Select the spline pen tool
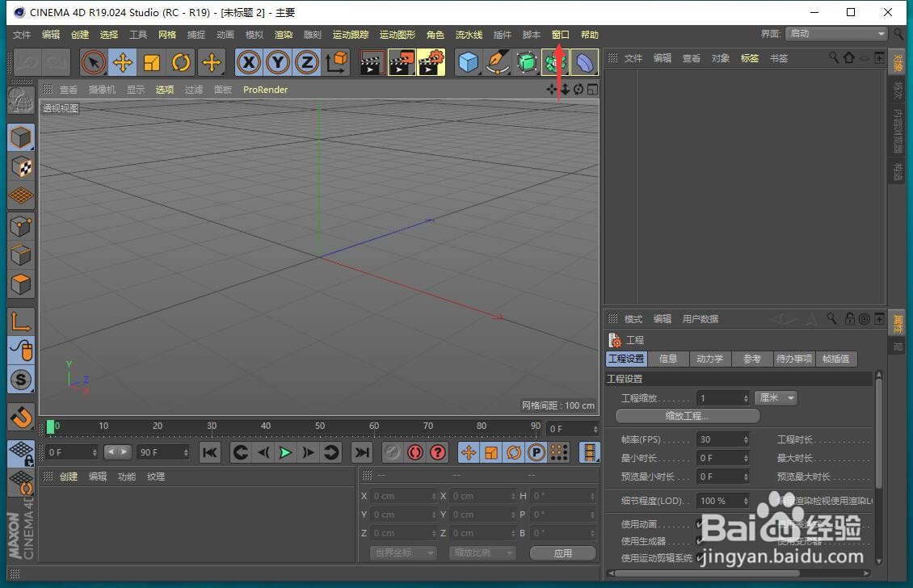 (497, 62)
